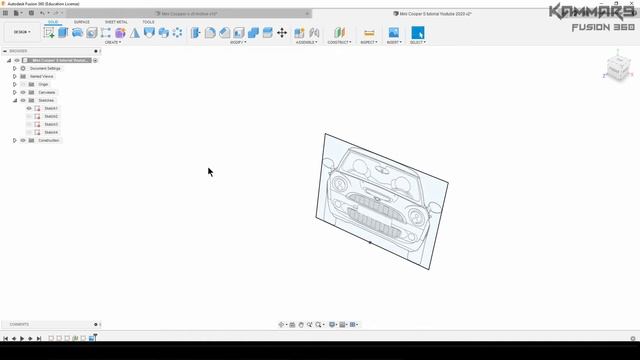640x360 pixels.
Task: Toggle visibility of Sketch2
Action: tap(29, 116)
